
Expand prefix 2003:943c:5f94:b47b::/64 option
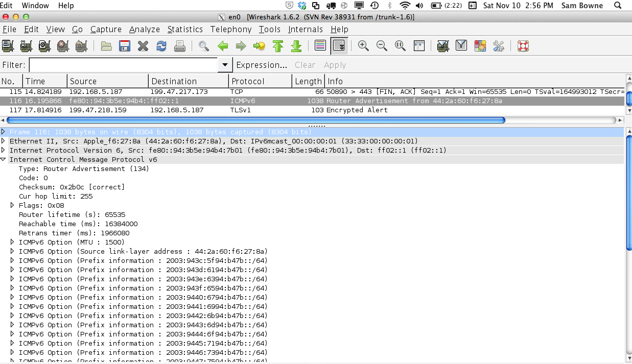(13, 260)
